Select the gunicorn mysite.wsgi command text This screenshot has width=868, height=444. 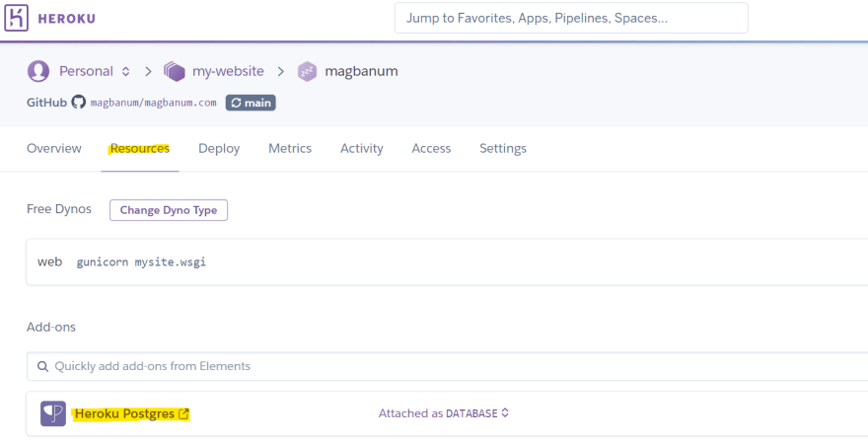[141, 262]
